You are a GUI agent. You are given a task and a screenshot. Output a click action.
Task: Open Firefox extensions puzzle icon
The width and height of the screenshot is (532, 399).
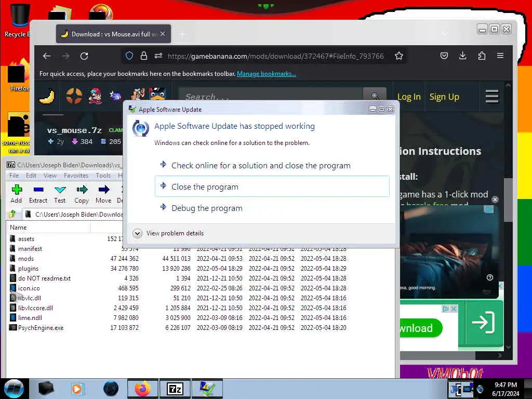pos(482,56)
